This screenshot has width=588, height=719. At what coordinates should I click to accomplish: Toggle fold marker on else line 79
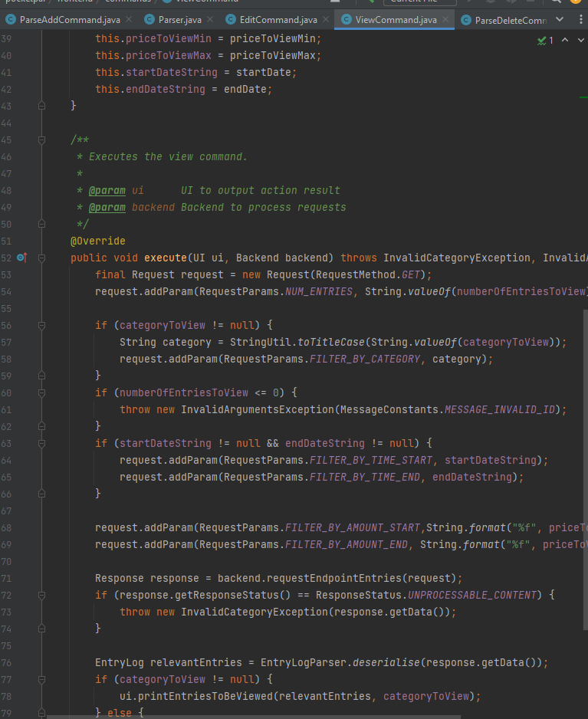click(x=41, y=713)
